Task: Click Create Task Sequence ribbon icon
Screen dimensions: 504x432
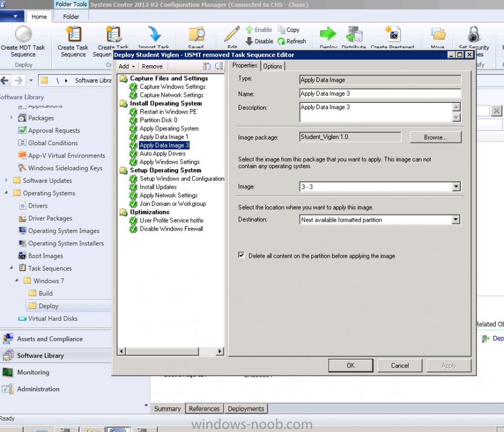Action: [x=73, y=34]
